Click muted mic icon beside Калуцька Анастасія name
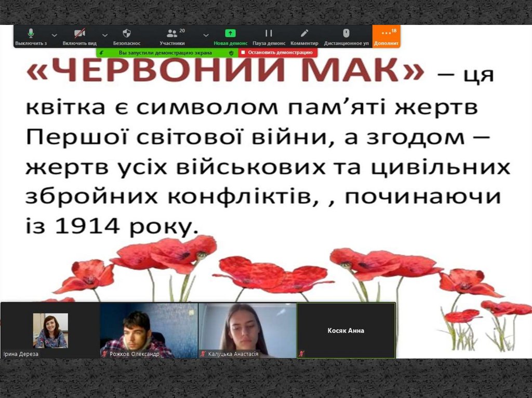Screen dimensions: 532x398 203,353
